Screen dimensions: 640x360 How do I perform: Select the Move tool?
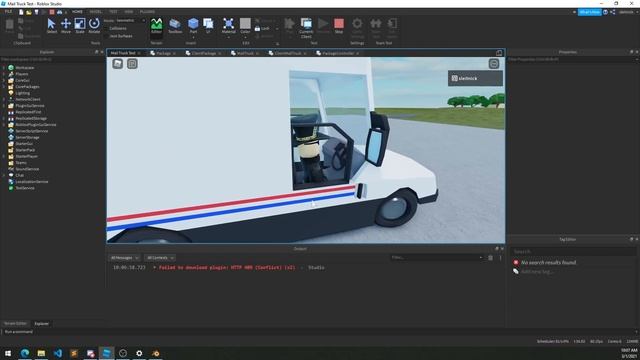pyautogui.click(x=66, y=26)
